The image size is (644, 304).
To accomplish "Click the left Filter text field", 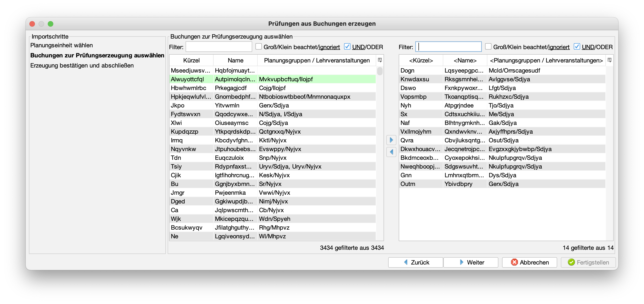I will tap(219, 47).
